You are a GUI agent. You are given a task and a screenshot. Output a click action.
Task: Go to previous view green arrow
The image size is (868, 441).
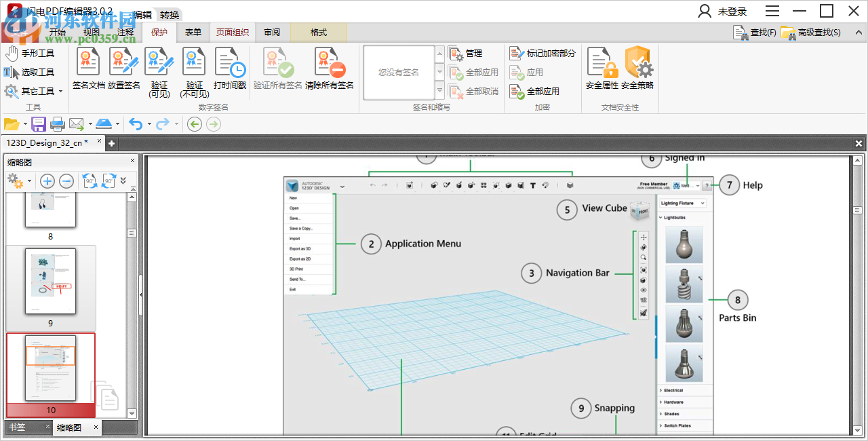[195, 123]
